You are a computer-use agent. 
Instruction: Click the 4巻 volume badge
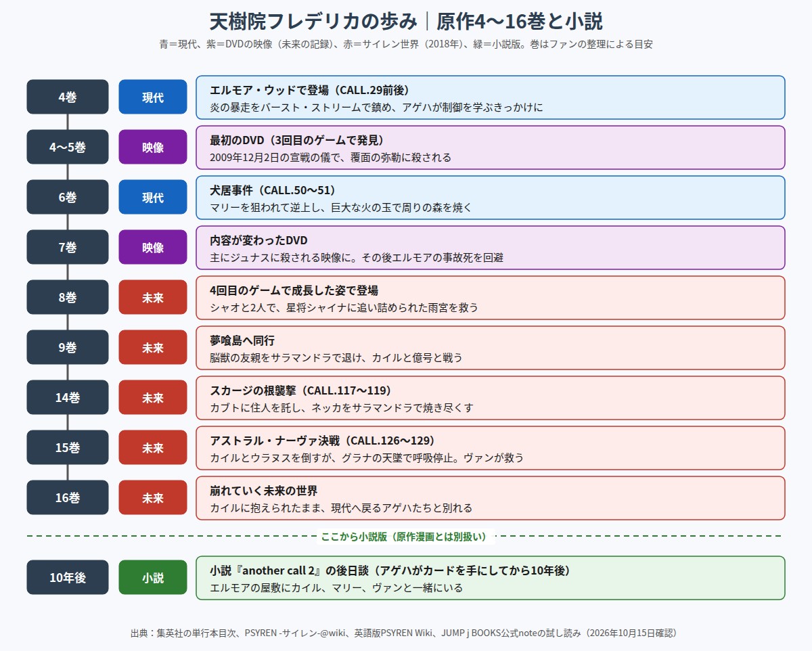pos(68,97)
